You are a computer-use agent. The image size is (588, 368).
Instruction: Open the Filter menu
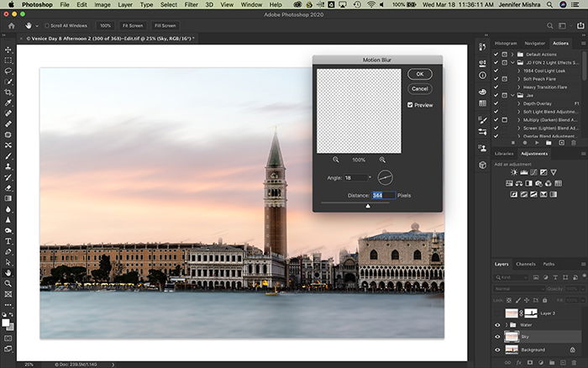(191, 4)
